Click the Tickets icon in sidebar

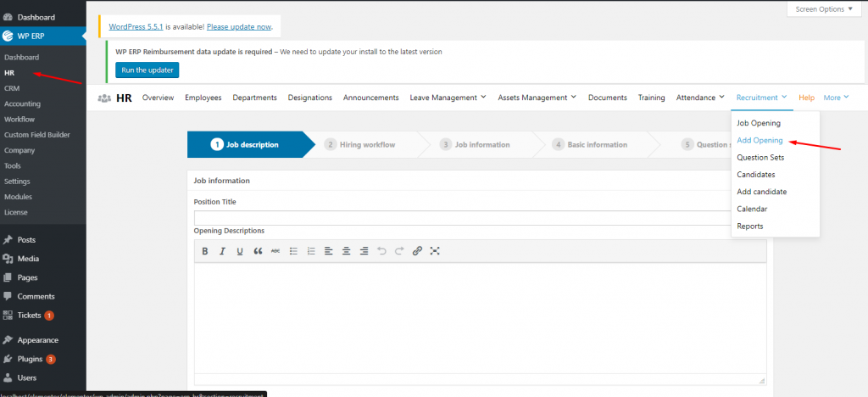[x=8, y=315]
